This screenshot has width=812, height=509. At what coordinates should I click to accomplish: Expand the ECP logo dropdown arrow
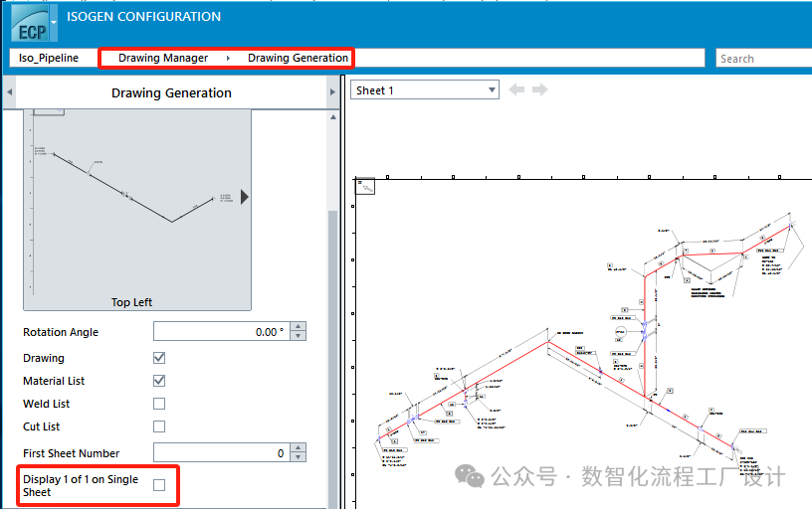click(54, 23)
